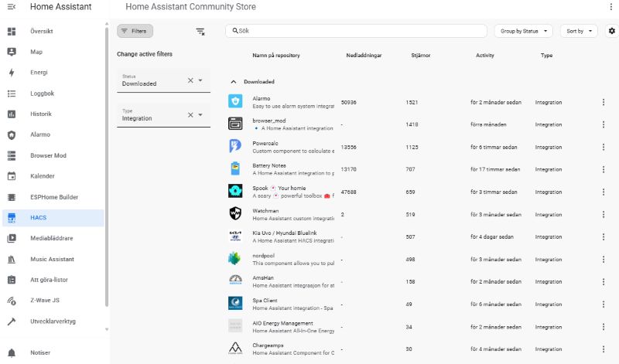
Task: Click the Notiser bell icon
Action: [x=12, y=353]
